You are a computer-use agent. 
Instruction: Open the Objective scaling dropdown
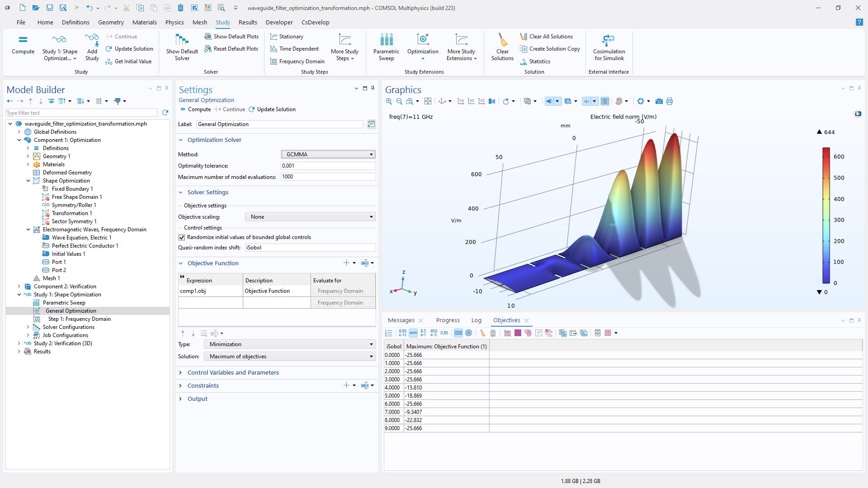pos(310,217)
